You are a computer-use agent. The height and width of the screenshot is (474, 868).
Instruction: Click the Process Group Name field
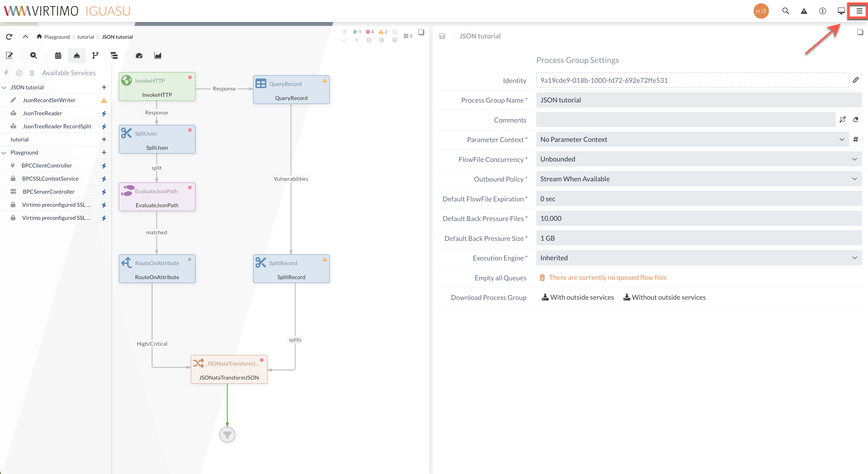click(x=699, y=100)
